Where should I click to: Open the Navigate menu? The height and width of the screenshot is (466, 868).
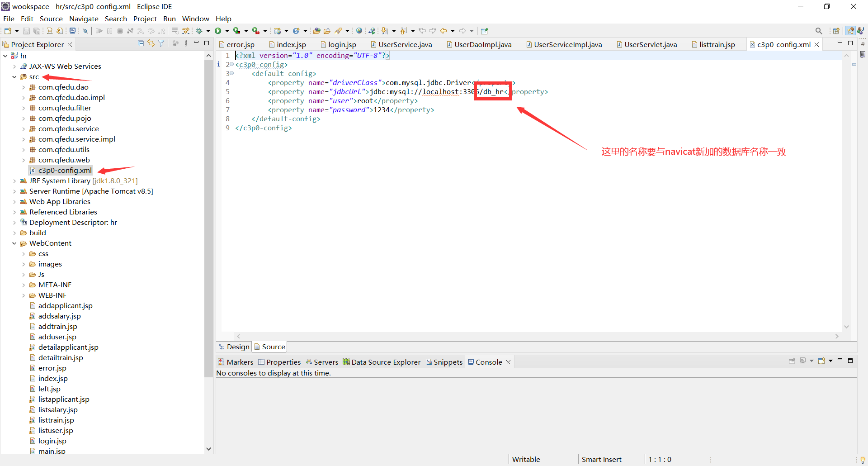(x=84, y=19)
